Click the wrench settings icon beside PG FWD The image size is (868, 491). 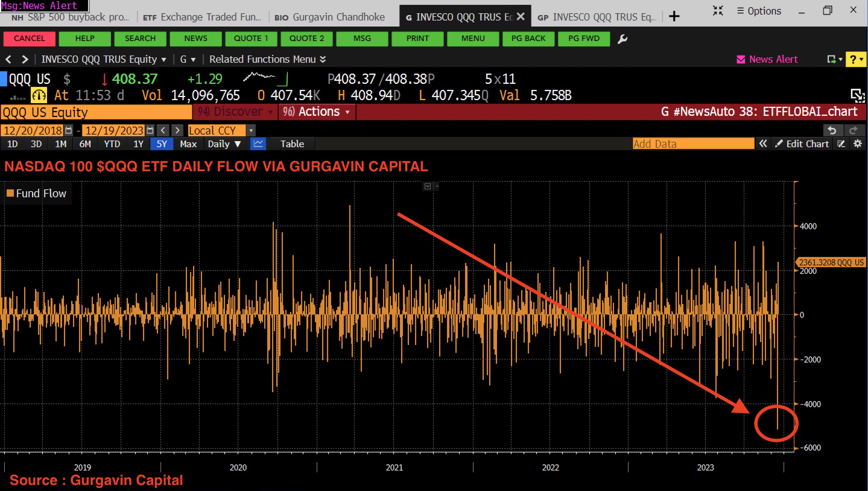(x=622, y=39)
